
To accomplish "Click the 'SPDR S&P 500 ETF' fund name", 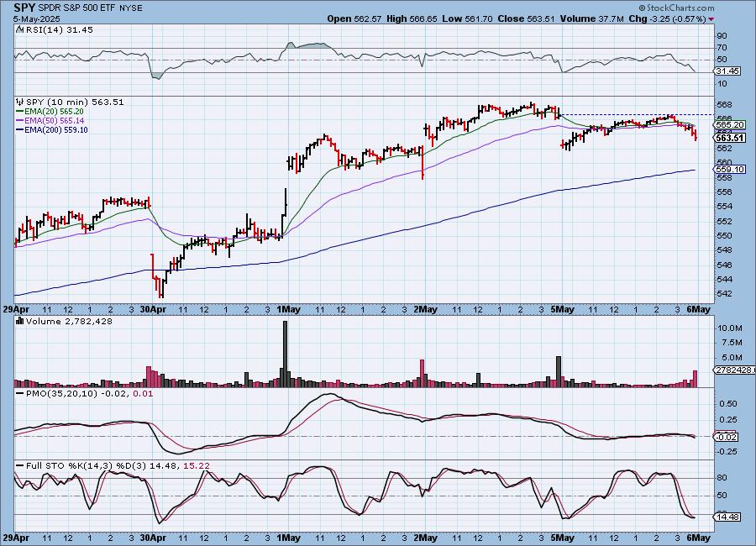I will coord(76,8).
